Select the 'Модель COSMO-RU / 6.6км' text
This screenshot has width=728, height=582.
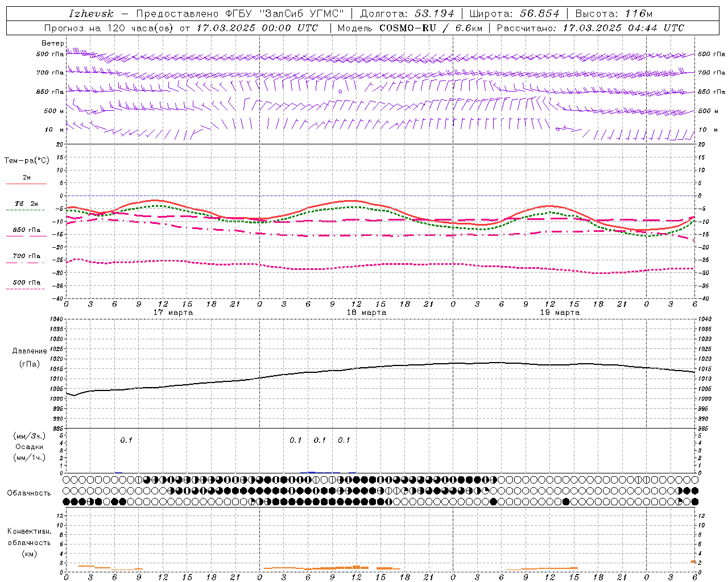point(409,28)
